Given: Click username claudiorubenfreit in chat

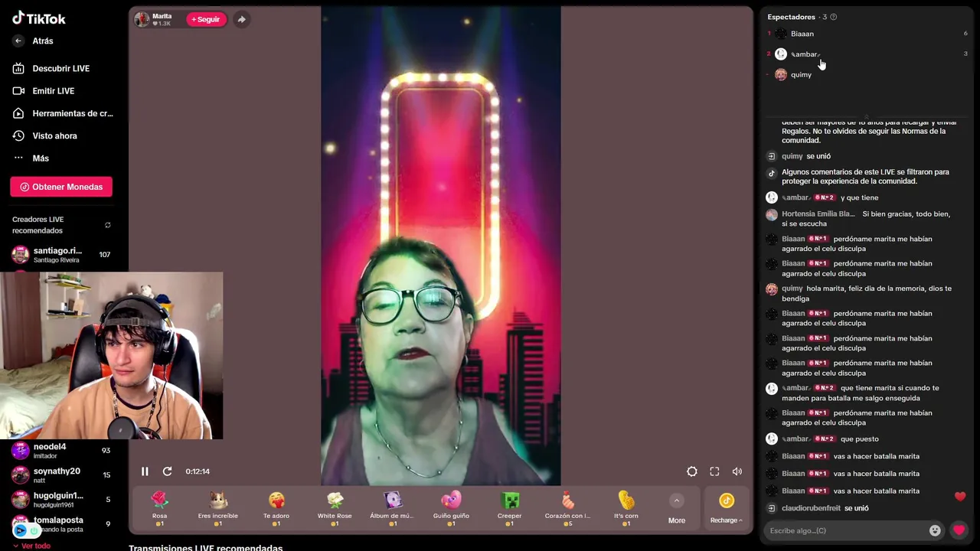Looking at the screenshot, I should [811, 508].
